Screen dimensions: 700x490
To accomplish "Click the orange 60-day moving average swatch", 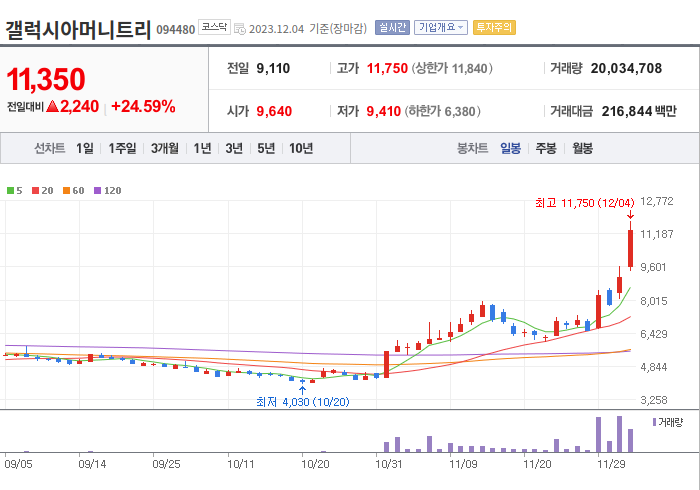I will click(67, 191).
